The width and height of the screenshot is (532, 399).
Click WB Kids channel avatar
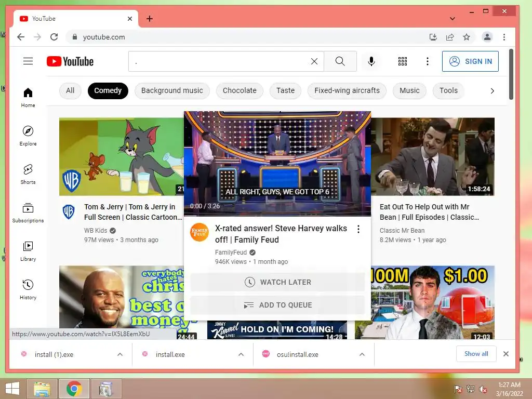69,212
